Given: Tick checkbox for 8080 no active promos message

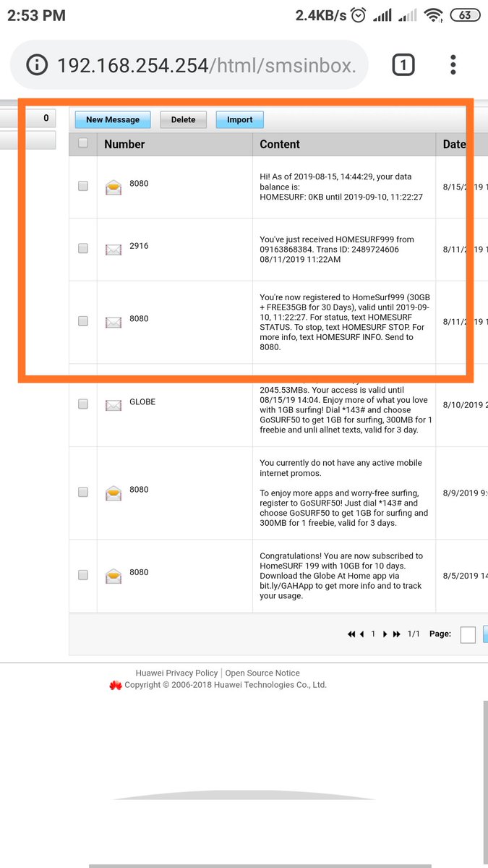Looking at the screenshot, I should (x=83, y=492).
